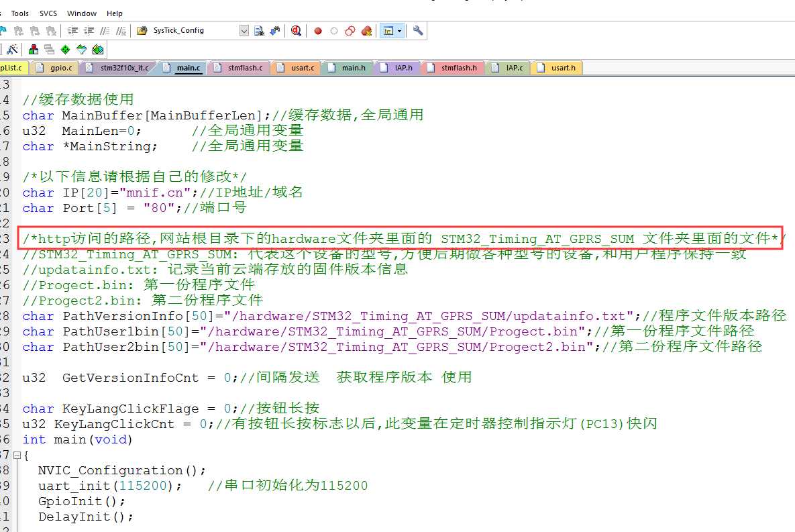Open the Tools menu
This screenshot has width=795, height=532.
coord(19,13)
